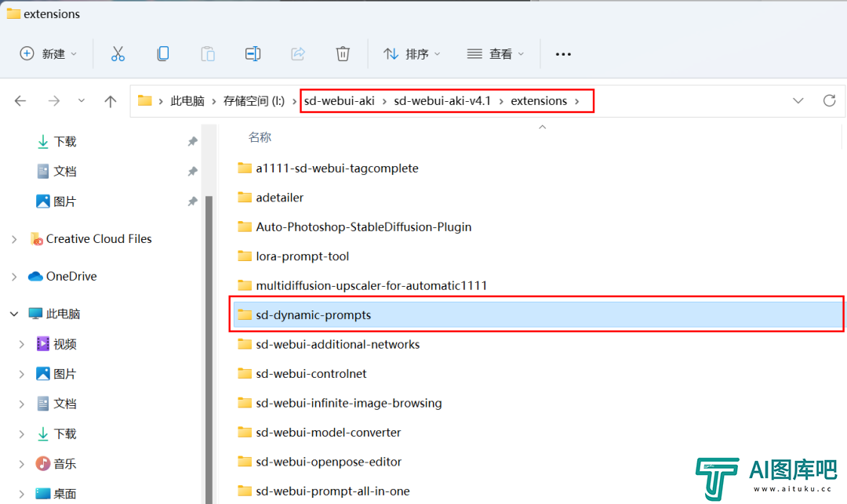Collapse the 此电脑 tree node

click(14, 314)
